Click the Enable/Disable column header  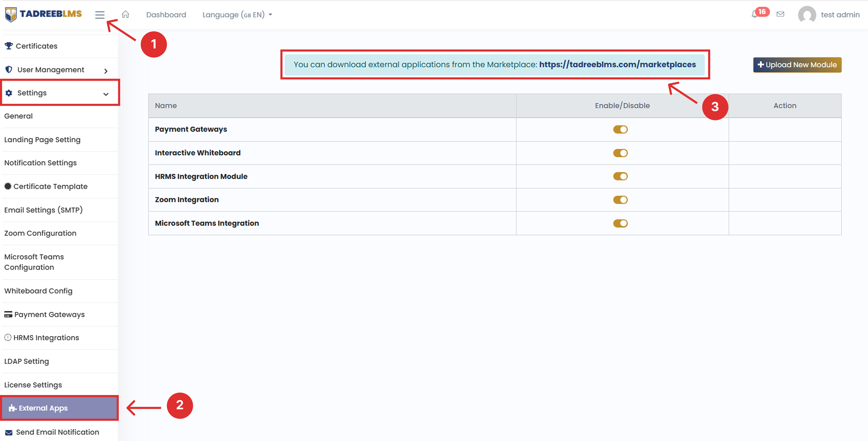622,105
